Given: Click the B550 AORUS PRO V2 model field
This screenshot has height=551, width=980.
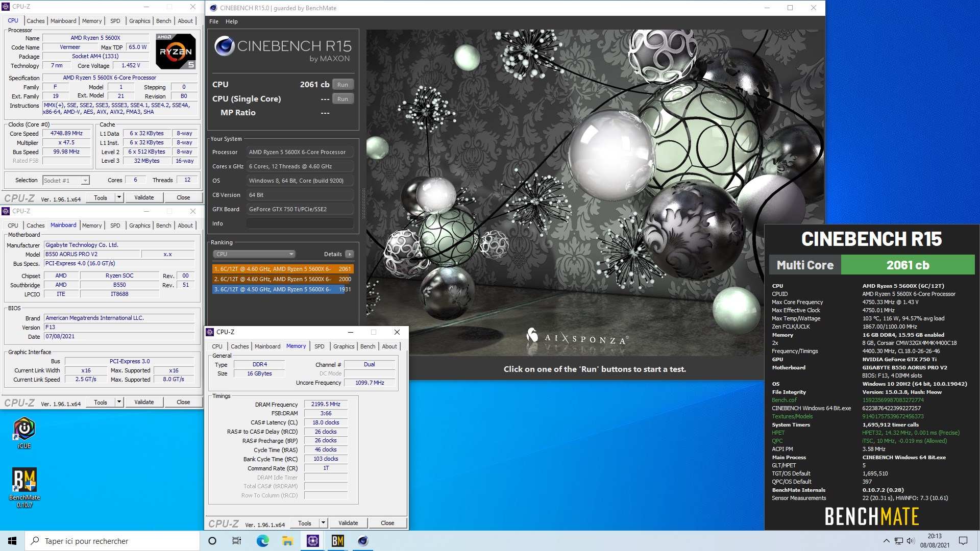Looking at the screenshot, I should point(92,254).
